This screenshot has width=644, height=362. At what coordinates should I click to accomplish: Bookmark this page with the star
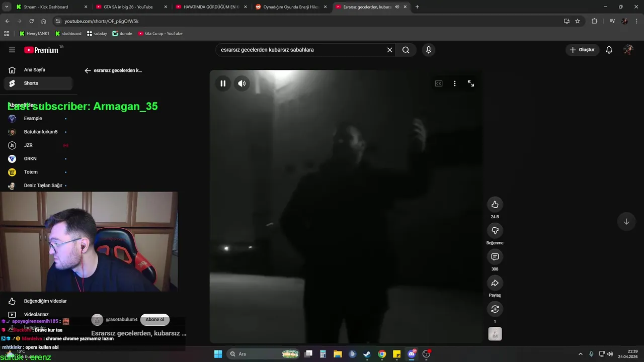[x=578, y=21]
